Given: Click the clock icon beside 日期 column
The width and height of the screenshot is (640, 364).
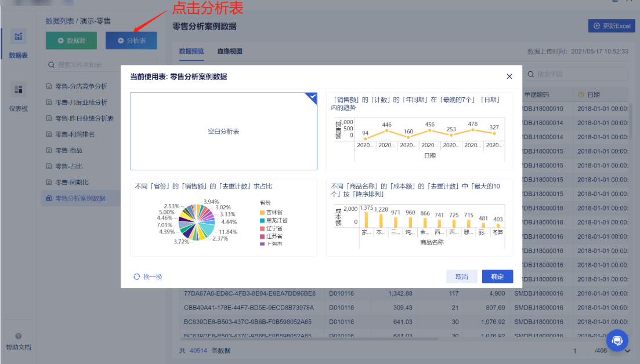Looking at the screenshot, I should click(581, 94).
